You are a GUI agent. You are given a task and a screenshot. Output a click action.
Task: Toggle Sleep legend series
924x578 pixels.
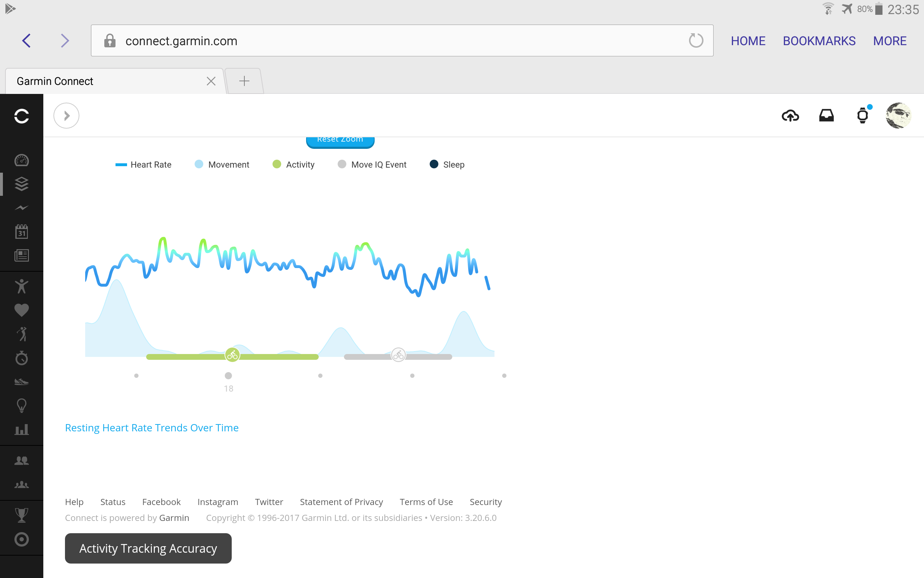(x=447, y=165)
